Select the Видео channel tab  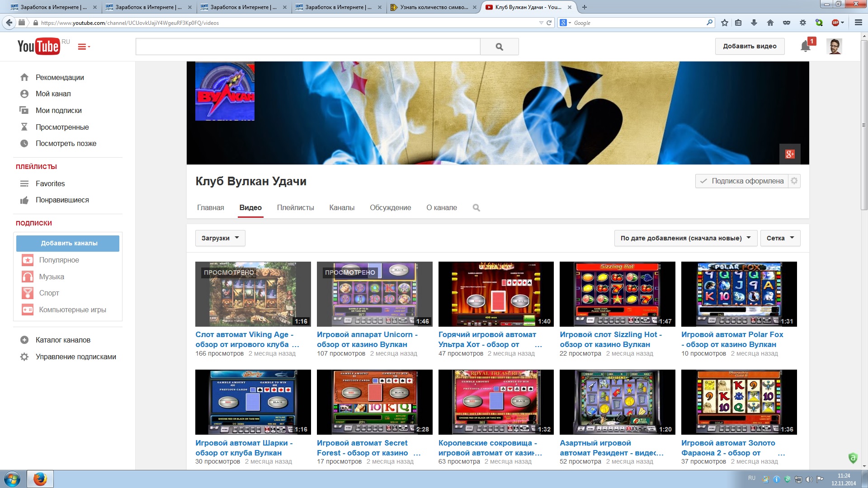point(250,208)
